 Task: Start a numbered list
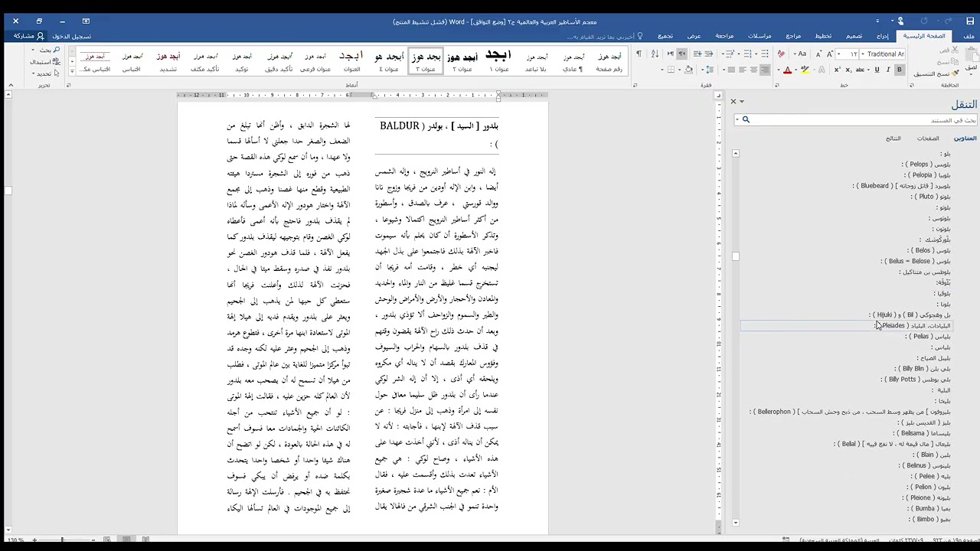click(747, 54)
